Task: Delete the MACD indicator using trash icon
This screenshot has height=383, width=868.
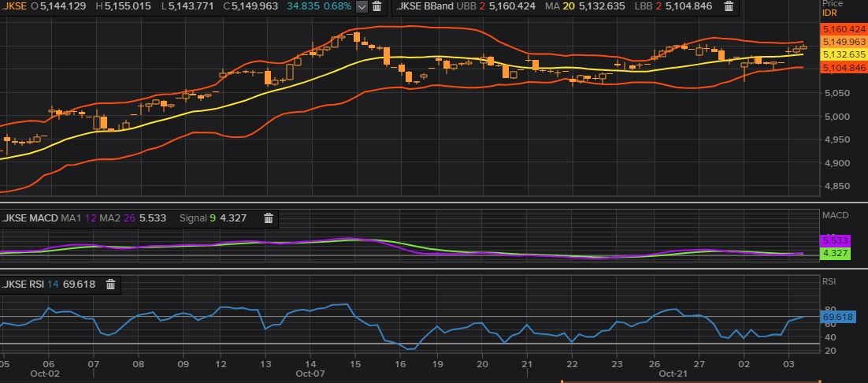Action: [269, 218]
